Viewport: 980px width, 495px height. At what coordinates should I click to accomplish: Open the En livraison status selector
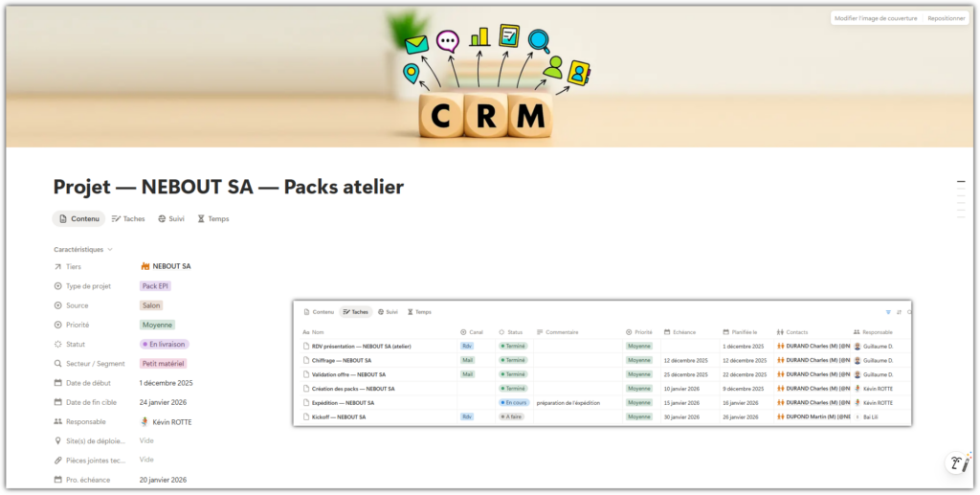coord(164,345)
